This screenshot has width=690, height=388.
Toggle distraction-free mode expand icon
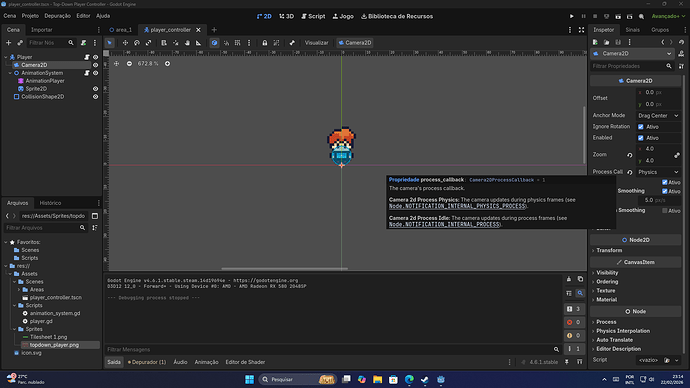pyautogui.click(x=581, y=30)
